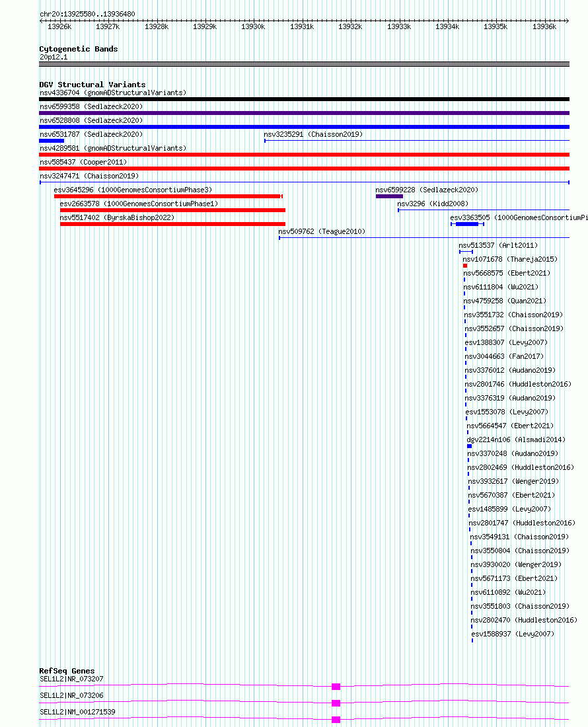Click the chr20:13925580..13936480 coordinate label
Image resolution: width=588 pixels, height=727 pixels.
tap(88, 15)
